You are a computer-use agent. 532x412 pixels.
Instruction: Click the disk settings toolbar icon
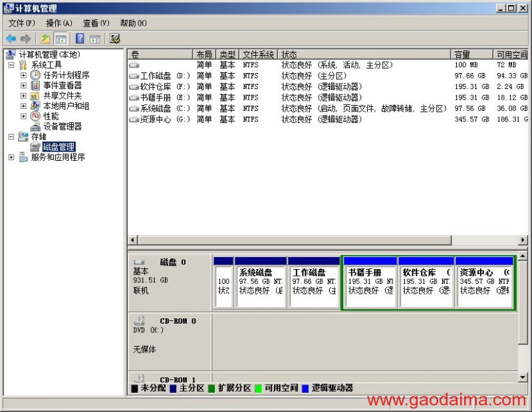pyautogui.click(x=114, y=39)
